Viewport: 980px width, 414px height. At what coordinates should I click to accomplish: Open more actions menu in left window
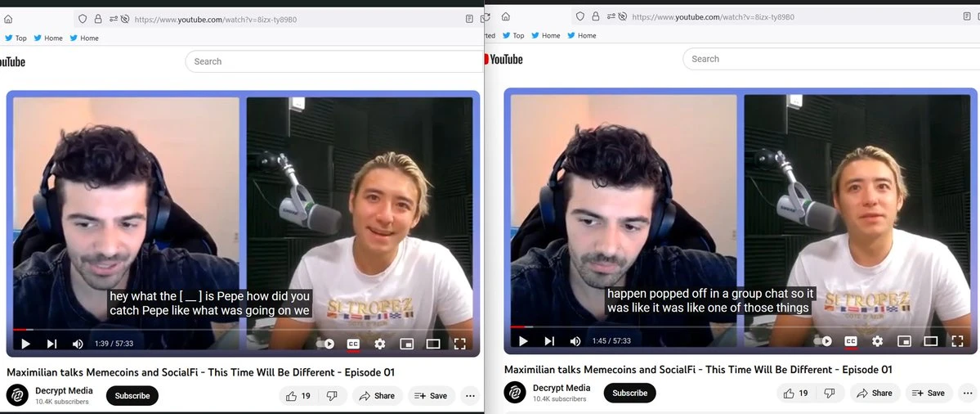[x=470, y=396]
